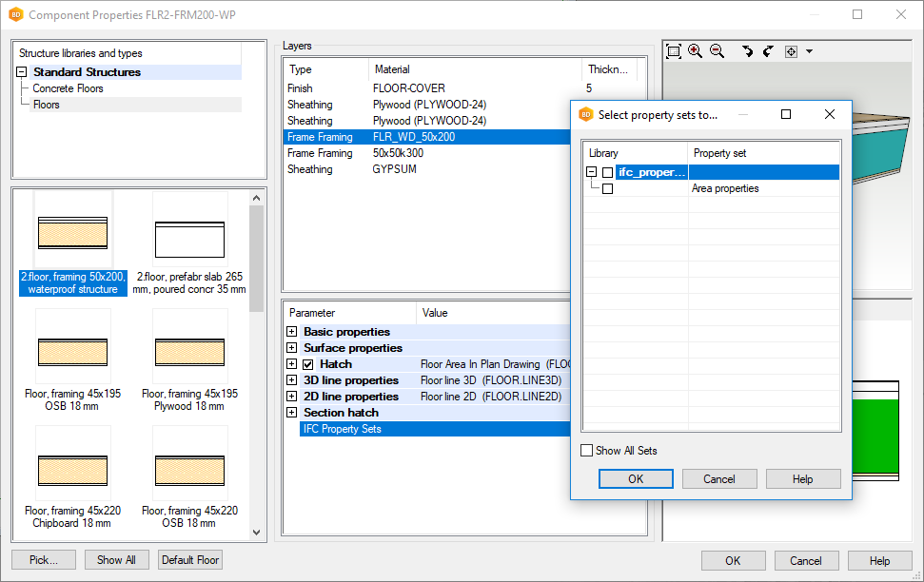Rotate the preview with the left-curving arrow
The height and width of the screenshot is (582, 924).
tap(747, 51)
